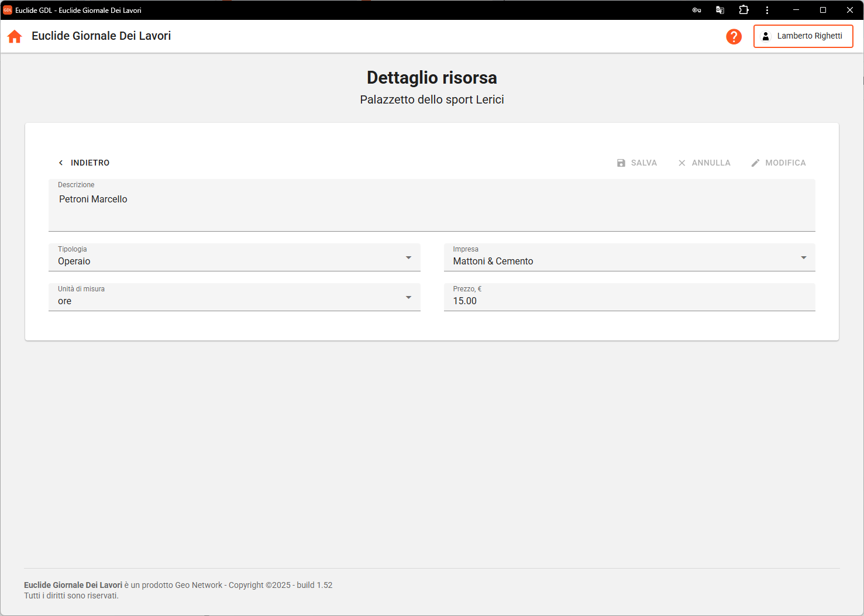Click the pencil edit icon
Image resolution: width=864 pixels, height=616 pixels.
pos(755,163)
